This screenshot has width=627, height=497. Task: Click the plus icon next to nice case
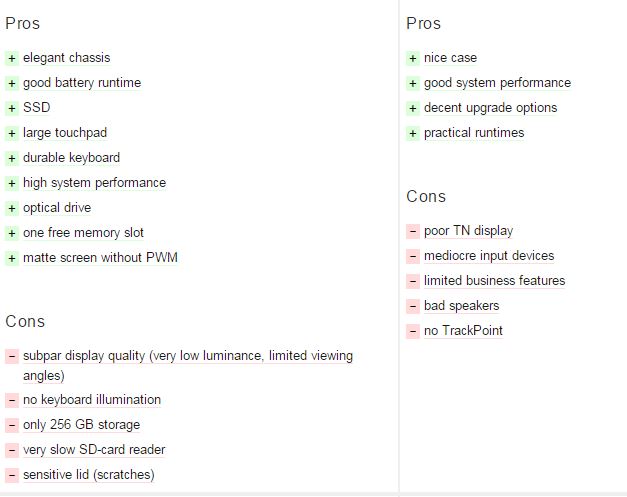pos(413,58)
